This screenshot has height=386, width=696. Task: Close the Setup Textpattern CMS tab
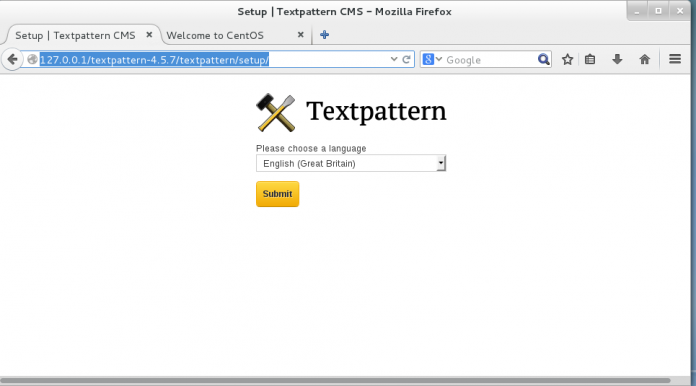click(149, 35)
